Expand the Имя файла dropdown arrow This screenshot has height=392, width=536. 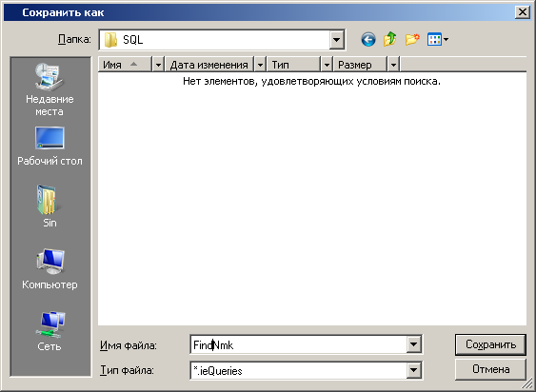coord(413,344)
